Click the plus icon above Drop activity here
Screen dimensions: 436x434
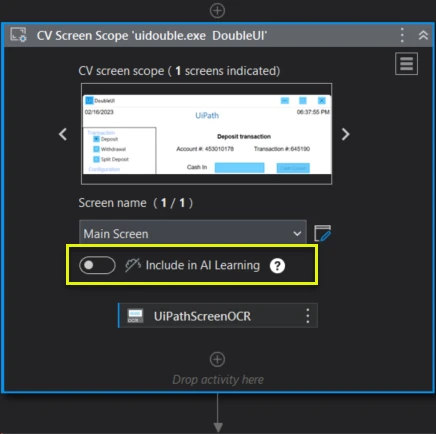(217, 359)
